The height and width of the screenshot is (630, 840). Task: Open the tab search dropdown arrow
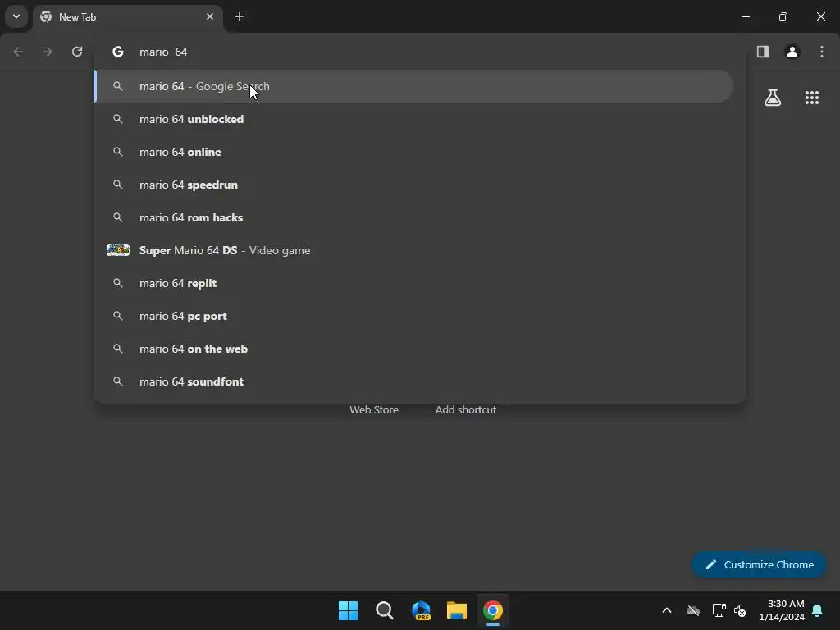pos(16,16)
